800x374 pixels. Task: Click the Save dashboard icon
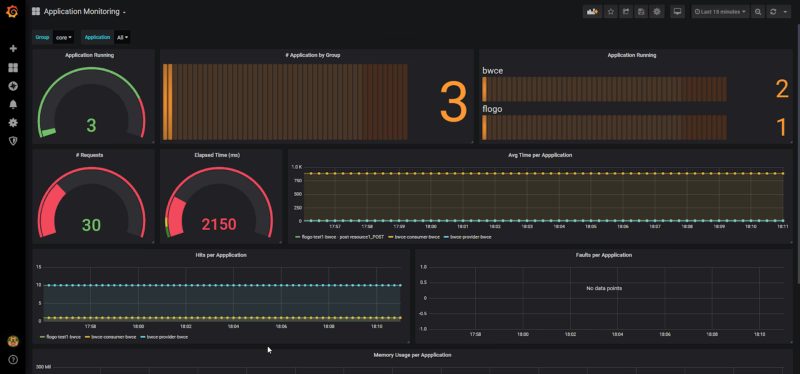pyautogui.click(x=641, y=12)
